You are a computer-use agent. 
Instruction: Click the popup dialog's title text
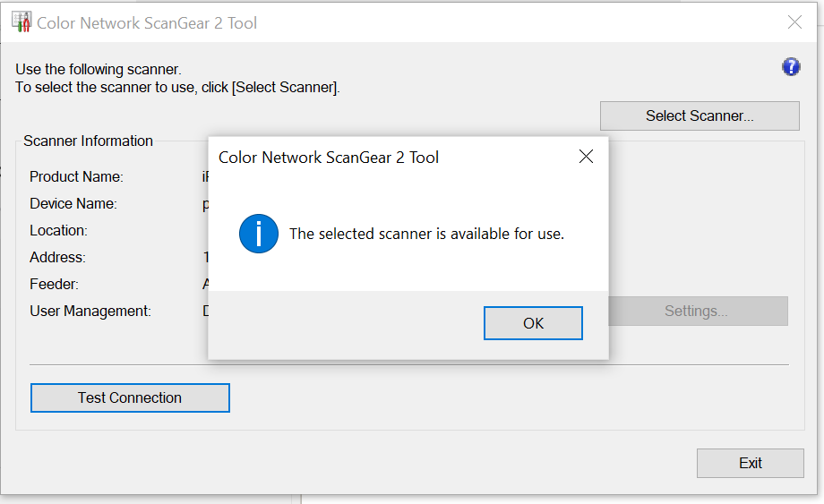pos(329,158)
